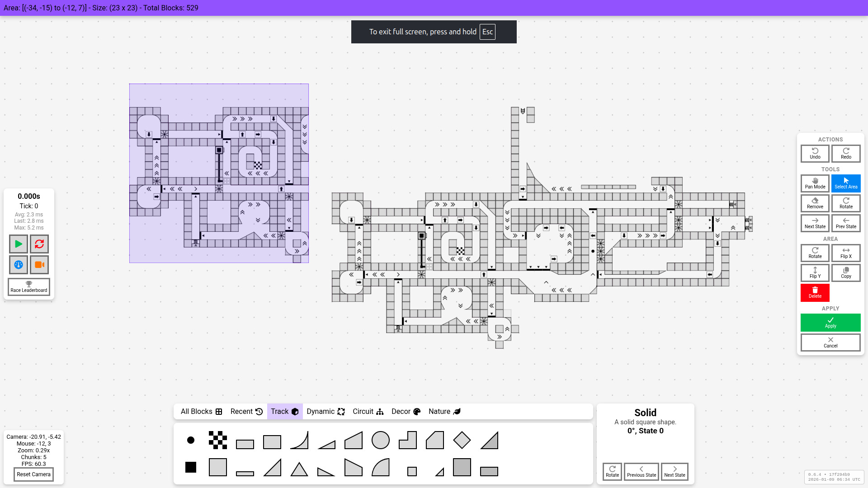Activate the Remove tool

click(x=815, y=203)
